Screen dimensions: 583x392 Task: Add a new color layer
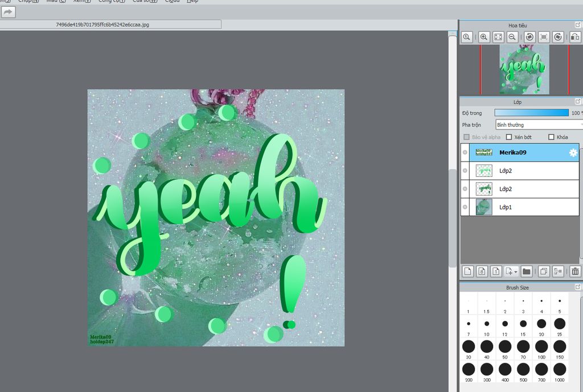coord(468,271)
